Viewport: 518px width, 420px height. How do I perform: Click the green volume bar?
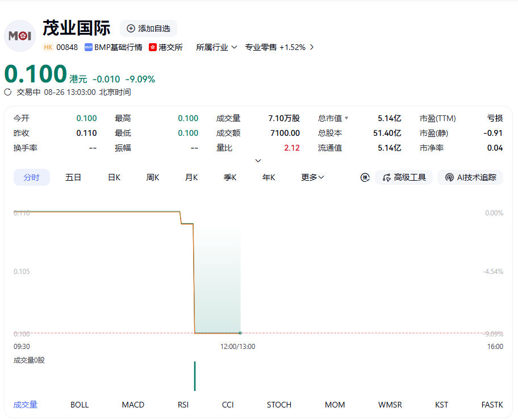tap(195, 376)
